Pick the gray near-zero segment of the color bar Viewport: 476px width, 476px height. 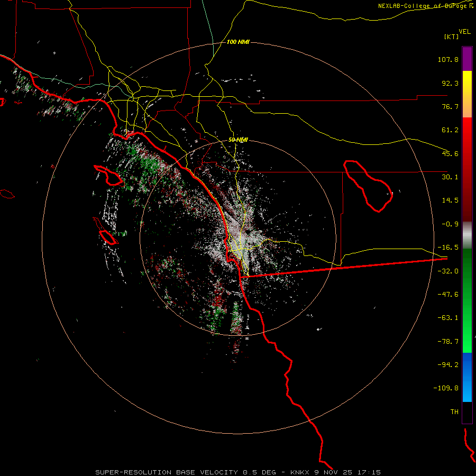point(467,235)
